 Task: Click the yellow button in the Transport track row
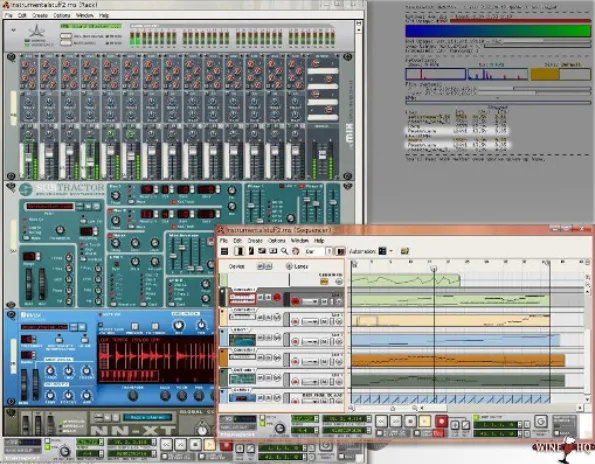[x=324, y=281]
